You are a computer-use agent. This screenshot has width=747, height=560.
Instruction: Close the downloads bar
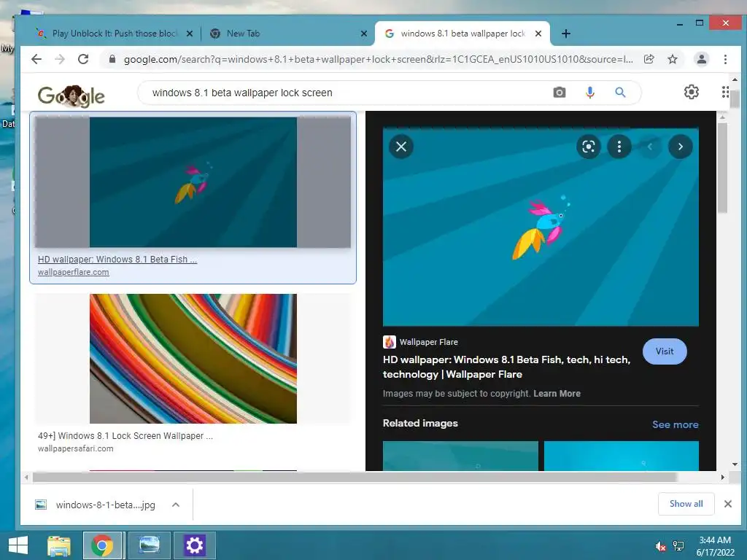[x=727, y=504]
